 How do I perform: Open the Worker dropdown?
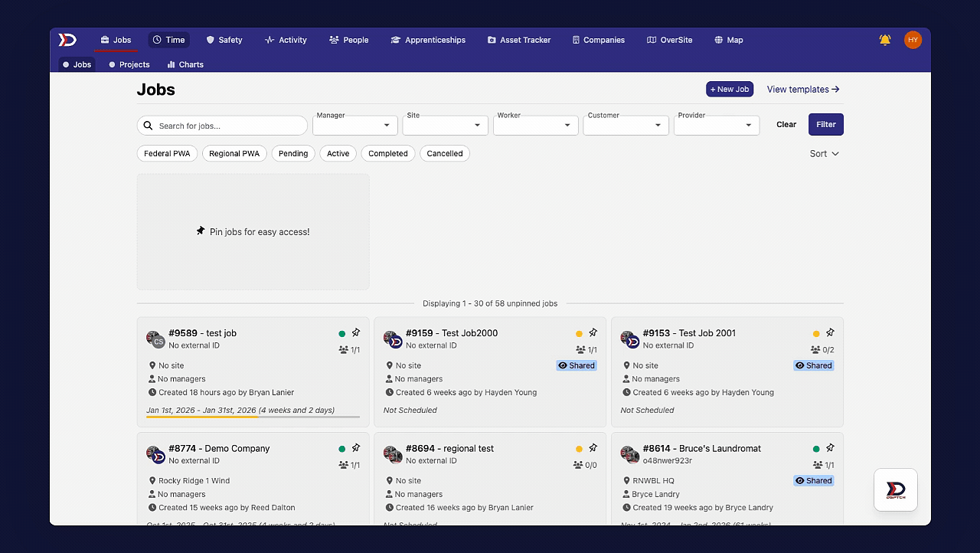(536, 125)
